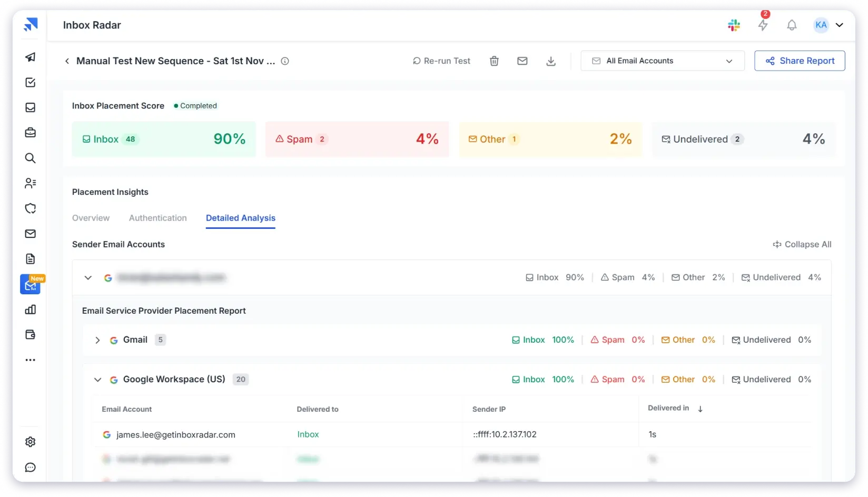Screen dimensions: 868x497
Task: Click the info icon beside test title
Action: click(x=285, y=61)
